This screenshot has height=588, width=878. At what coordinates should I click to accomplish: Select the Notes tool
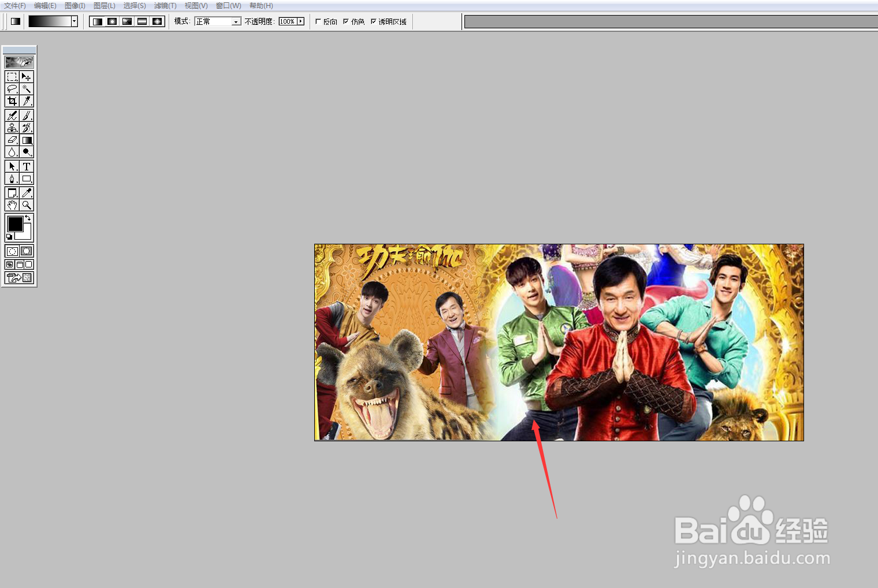pos(12,193)
